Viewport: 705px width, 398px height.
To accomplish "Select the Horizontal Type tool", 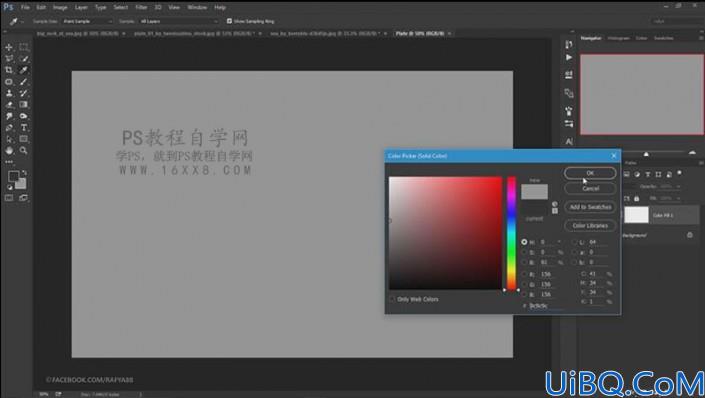I will click(x=23, y=128).
